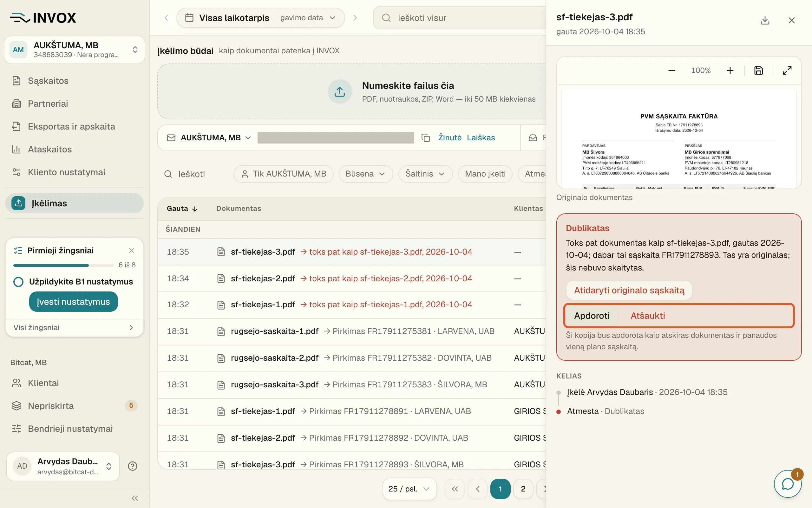Close the document detail panel

click(791, 20)
